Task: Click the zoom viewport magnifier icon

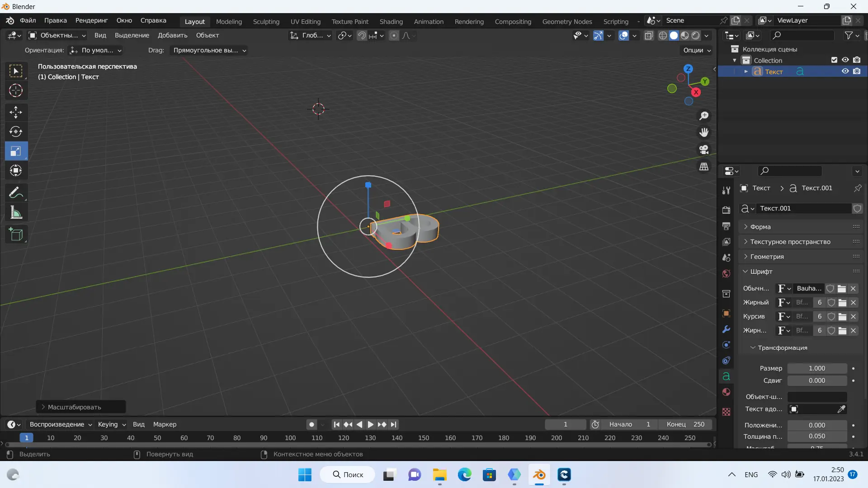Action: point(704,116)
